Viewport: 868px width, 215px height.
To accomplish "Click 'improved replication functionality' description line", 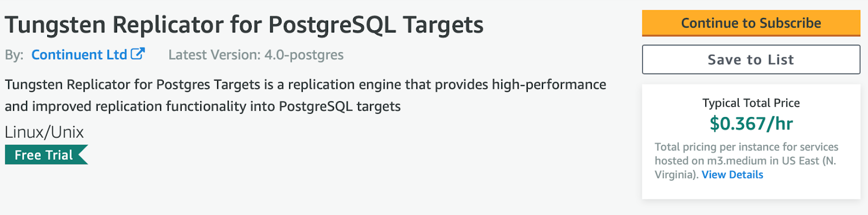I will (203, 106).
